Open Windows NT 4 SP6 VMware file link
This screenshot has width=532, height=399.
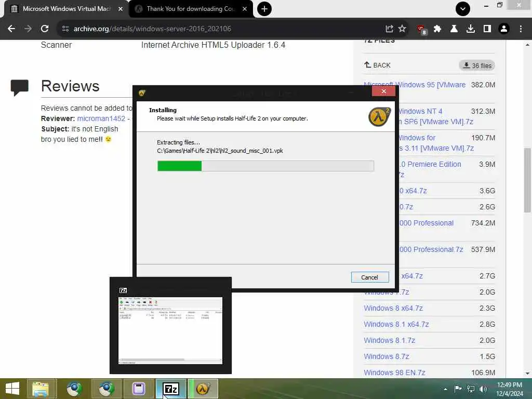436,116
